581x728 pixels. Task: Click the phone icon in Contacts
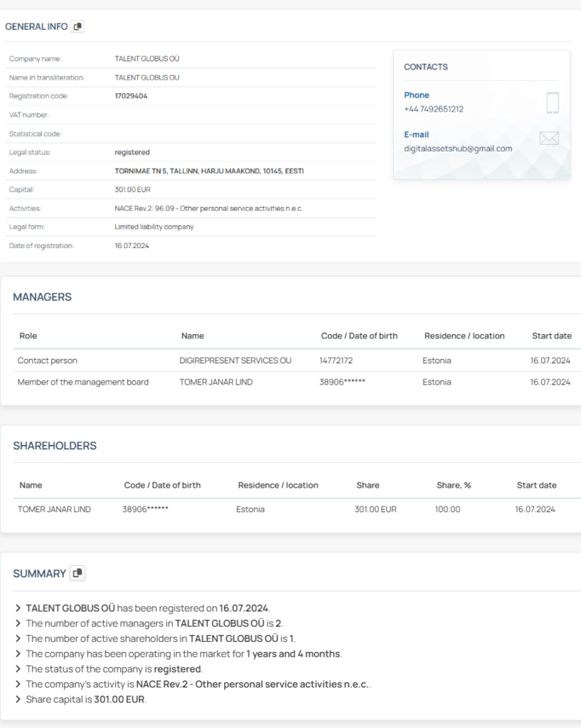coord(553,102)
